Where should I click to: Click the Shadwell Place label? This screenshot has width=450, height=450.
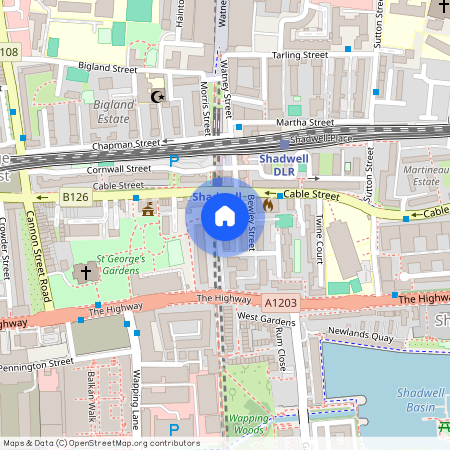[321, 139]
